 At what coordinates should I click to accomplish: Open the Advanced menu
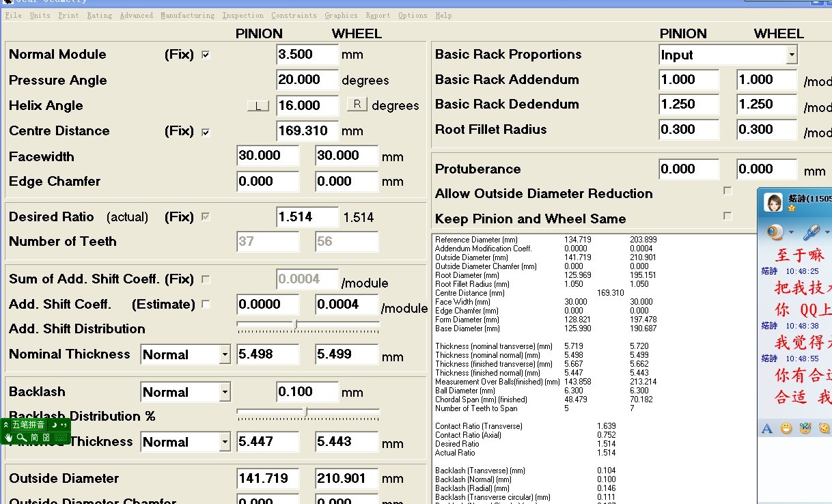pos(137,15)
